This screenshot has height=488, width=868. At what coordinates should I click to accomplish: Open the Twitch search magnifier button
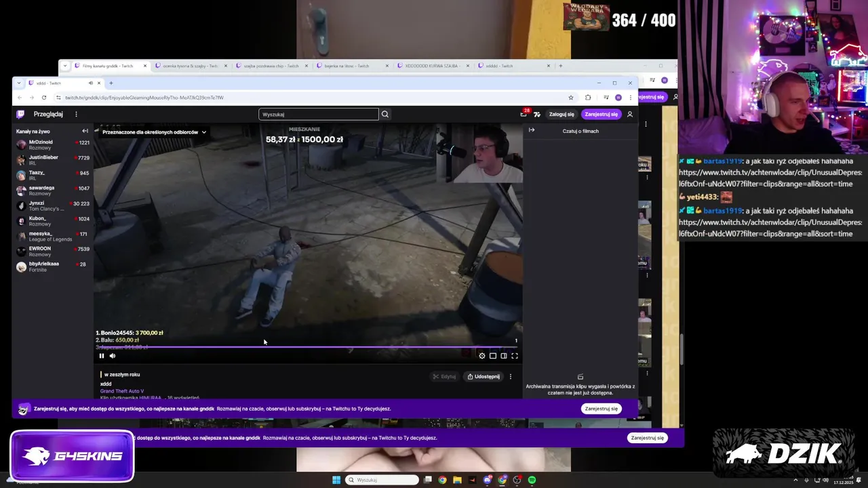pos(385,115)
